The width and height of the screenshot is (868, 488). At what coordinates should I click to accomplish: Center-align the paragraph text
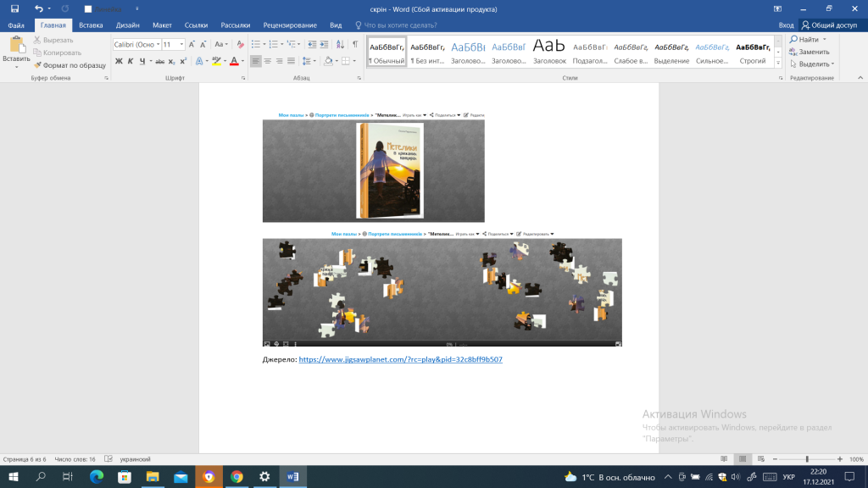click(x=268, y=61)
